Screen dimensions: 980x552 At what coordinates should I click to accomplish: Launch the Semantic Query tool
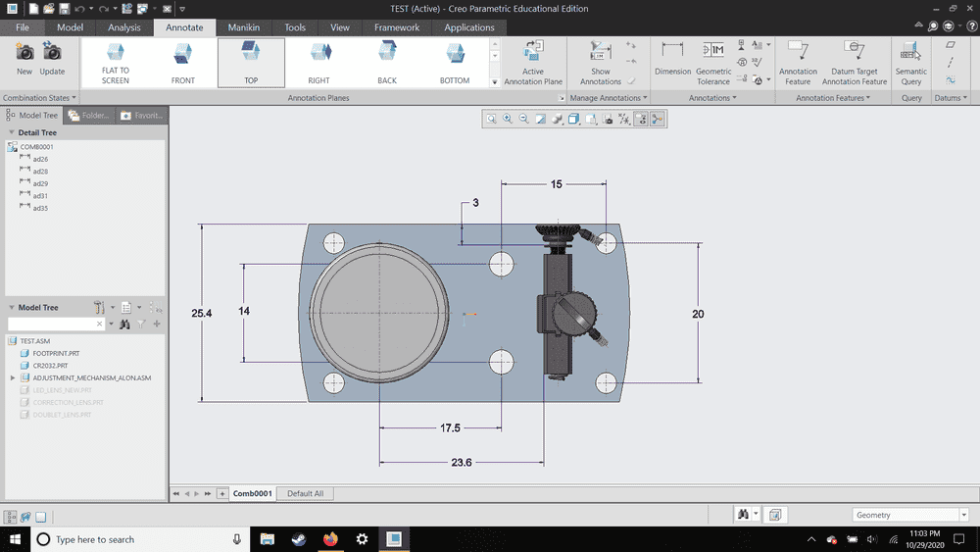[x=910, y=61]
